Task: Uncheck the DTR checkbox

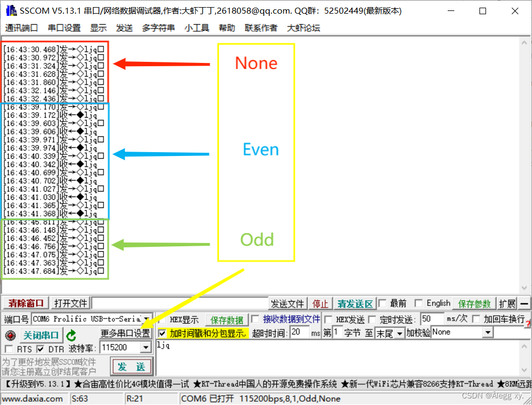Action: tap(41, 349)
